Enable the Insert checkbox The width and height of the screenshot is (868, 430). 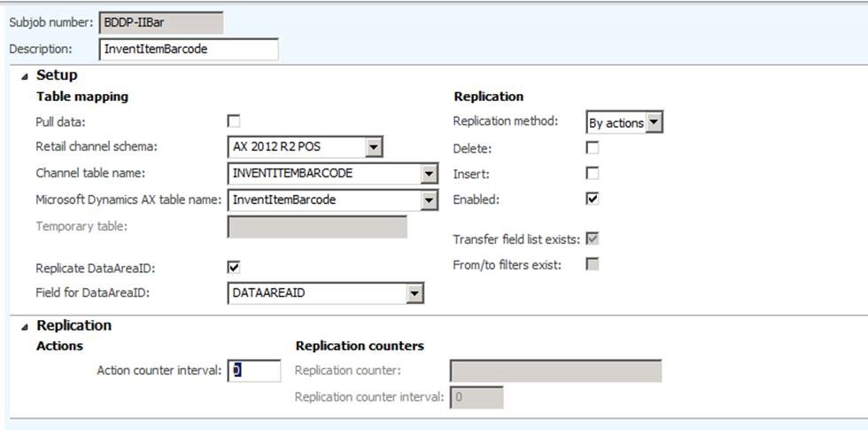tap(593, 173)
